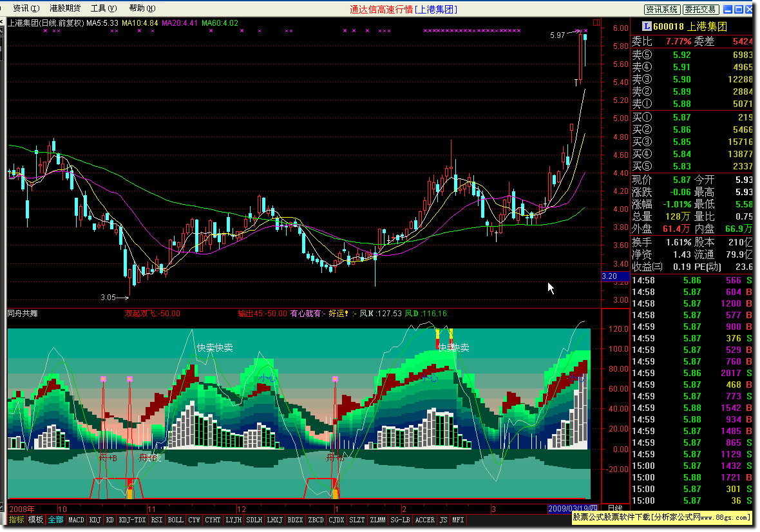The image size is (760, 532).
Task: Click the 3.05 low price label on the chart
Action: pos(108,298)
